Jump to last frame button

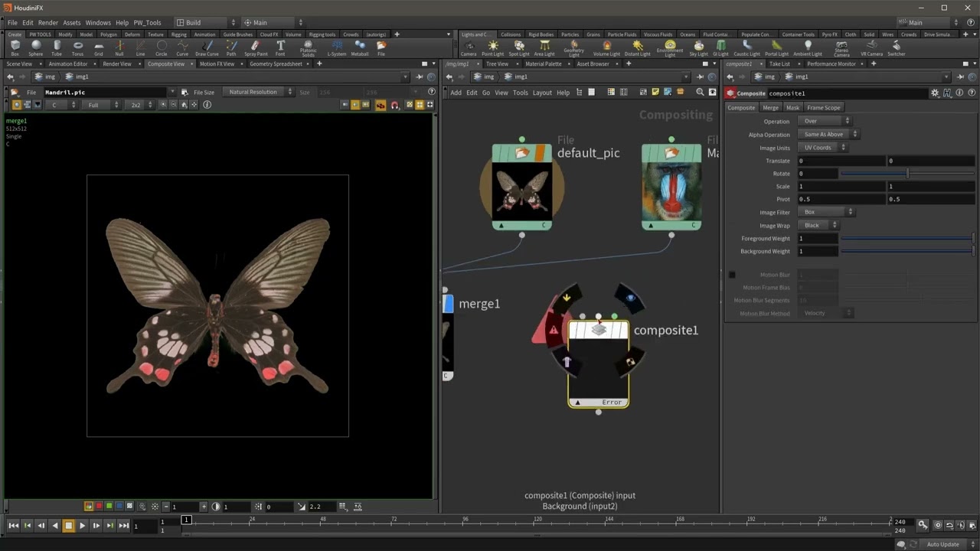[123, 525]
